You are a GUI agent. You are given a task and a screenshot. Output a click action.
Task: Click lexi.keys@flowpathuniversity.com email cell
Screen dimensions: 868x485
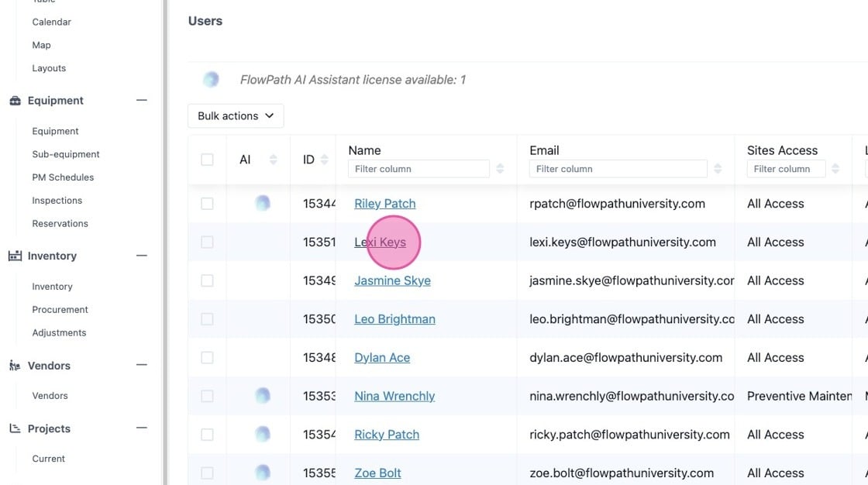pos(622,242)
